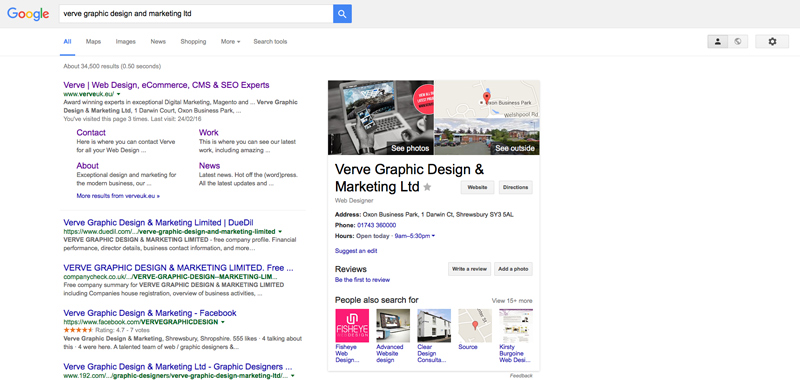Open the News search tab
The width and height of the screenshot is (800, 380).
pyautogui.click(x=158, y=42)
